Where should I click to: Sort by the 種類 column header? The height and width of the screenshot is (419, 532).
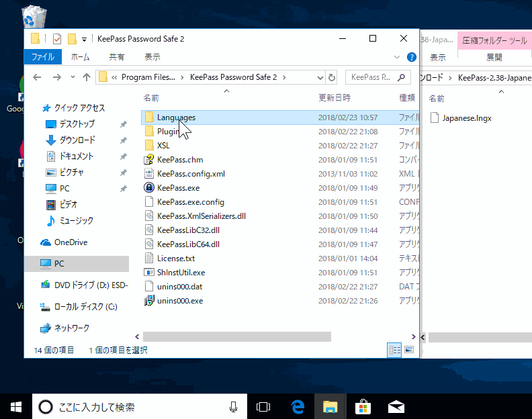click(x=407, y=98)
